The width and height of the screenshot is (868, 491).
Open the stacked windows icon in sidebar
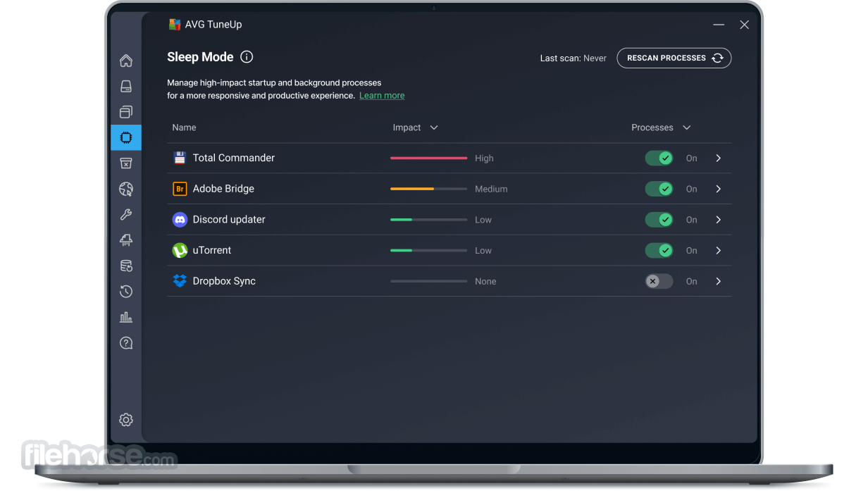(126, 112)
